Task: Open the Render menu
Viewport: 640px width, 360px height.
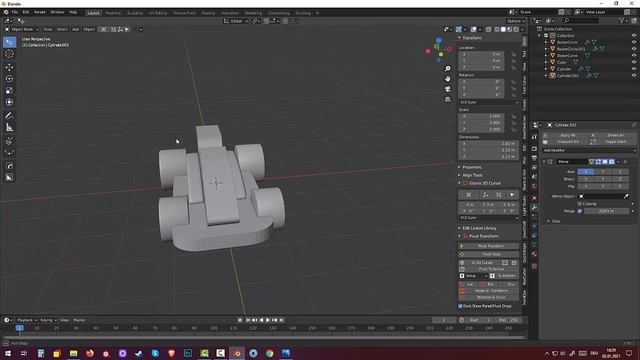Action: tap(40, 12)
